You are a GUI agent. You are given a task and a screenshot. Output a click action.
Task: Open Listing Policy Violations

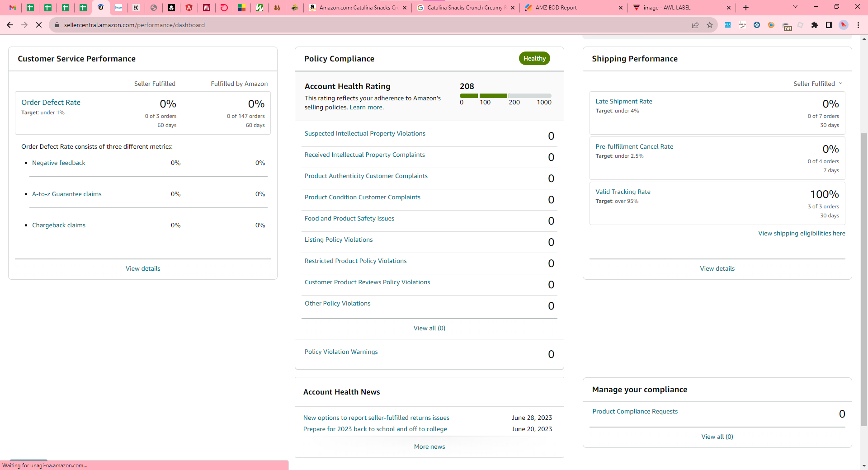coord(339,240)
